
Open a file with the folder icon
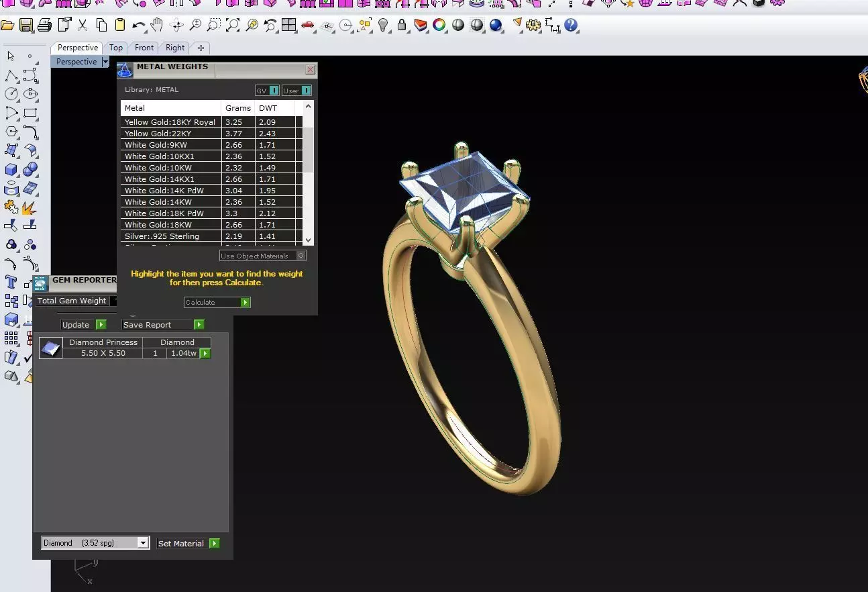[x=7, y=26]
